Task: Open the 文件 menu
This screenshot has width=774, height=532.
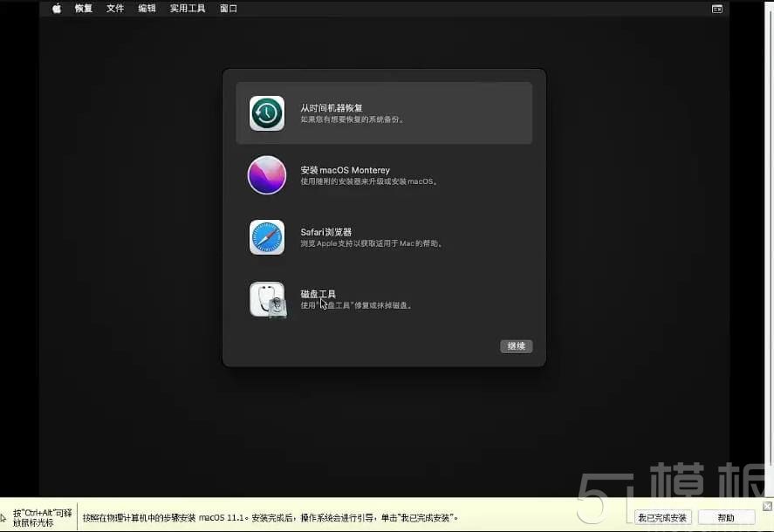Action: pyautogui.click(x=114, y=8)
